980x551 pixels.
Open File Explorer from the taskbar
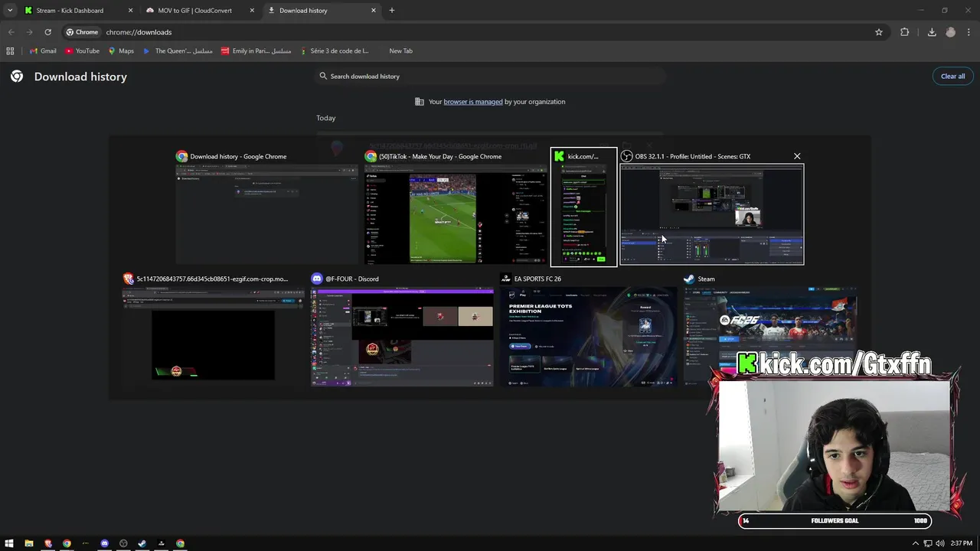29,543
